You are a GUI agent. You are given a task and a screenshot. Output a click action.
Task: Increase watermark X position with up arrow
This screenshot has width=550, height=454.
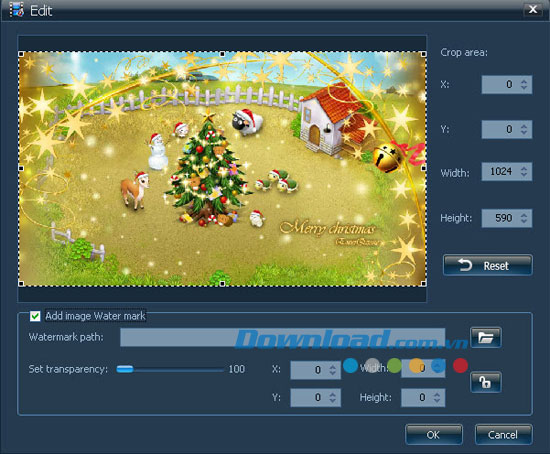[333, 366]
